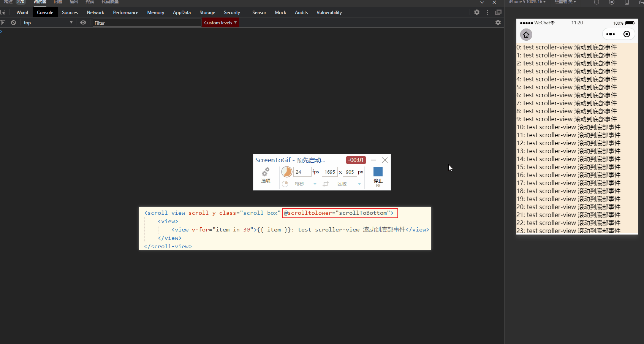Open DevTools settings gear next to tabs
Image resolution: width=644 pixels, height=344 pixels.
tap(477, 13)
